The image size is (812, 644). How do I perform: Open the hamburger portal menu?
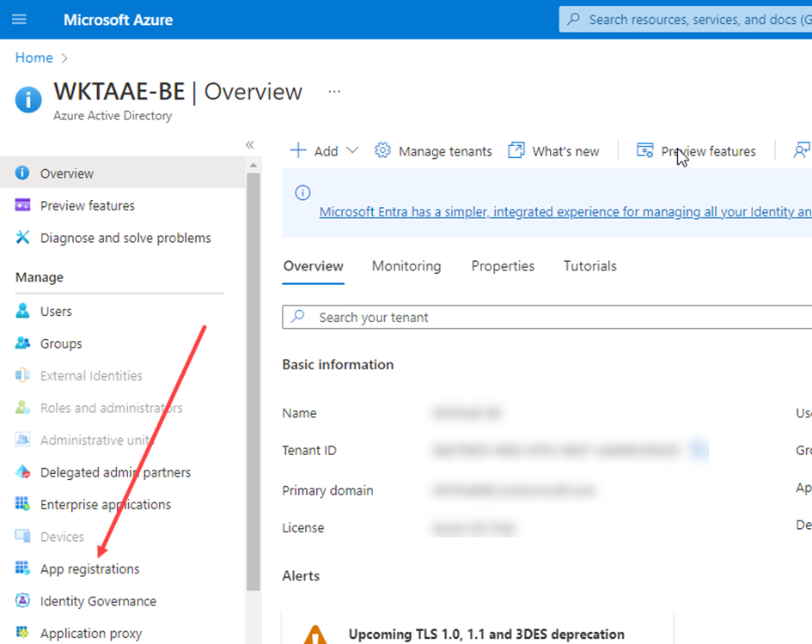19,19
